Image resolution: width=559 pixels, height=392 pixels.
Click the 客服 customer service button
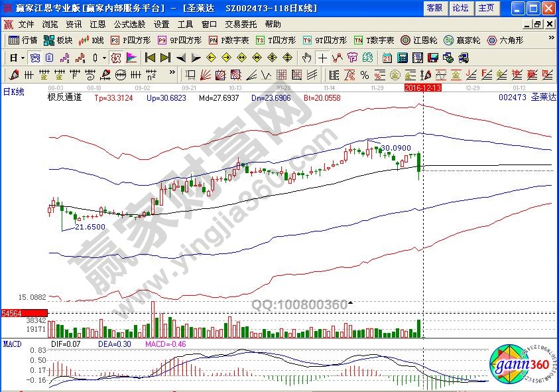coord(434,8)
